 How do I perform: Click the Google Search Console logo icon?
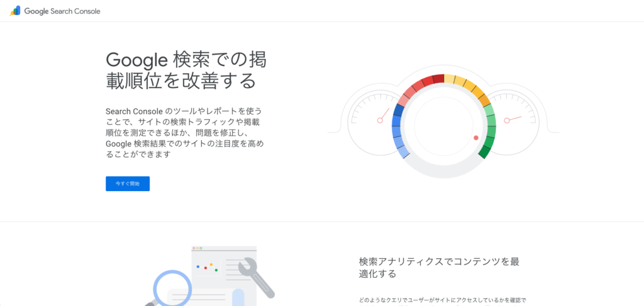coord(15,11)
